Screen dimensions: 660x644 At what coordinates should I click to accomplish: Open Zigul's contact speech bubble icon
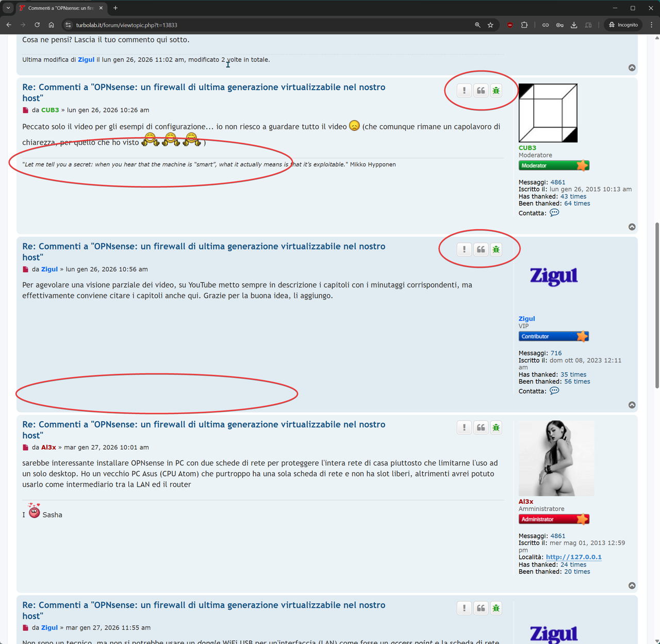pyautogui.click(x=554, y=390)
